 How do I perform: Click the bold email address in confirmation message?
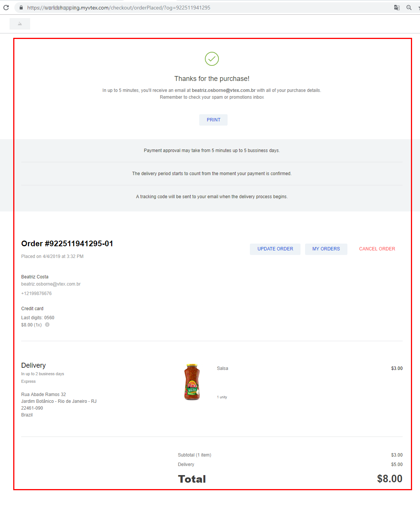point(223,90)
